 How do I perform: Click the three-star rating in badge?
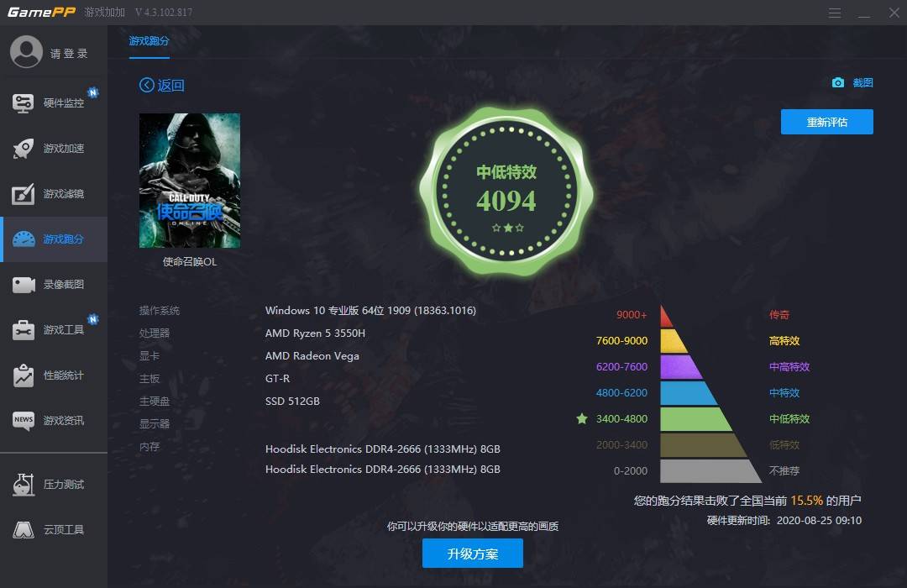[x=508, y=228]
